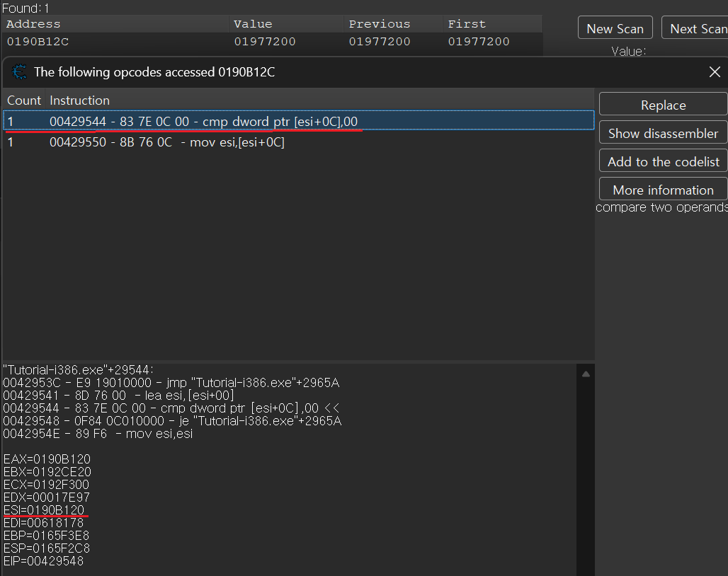Select the cmp dword ptr instruction row
Screen dimensions: 728x576
pos(203,122)
